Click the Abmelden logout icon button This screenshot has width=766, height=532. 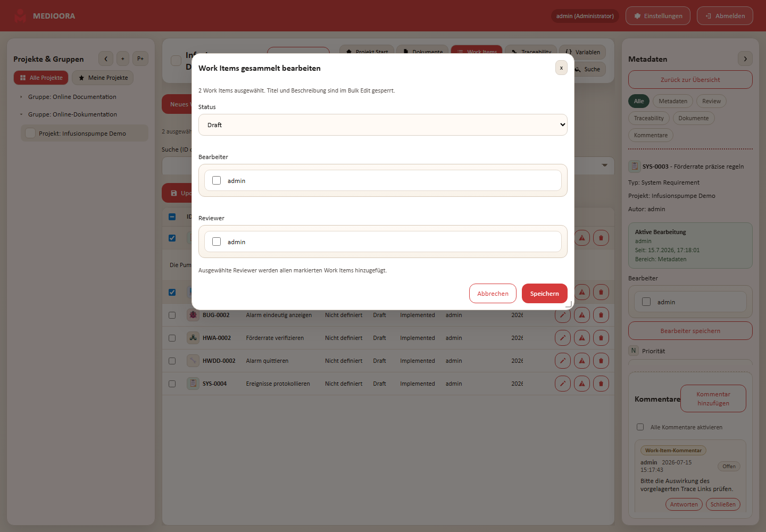(x=725, y=16)
